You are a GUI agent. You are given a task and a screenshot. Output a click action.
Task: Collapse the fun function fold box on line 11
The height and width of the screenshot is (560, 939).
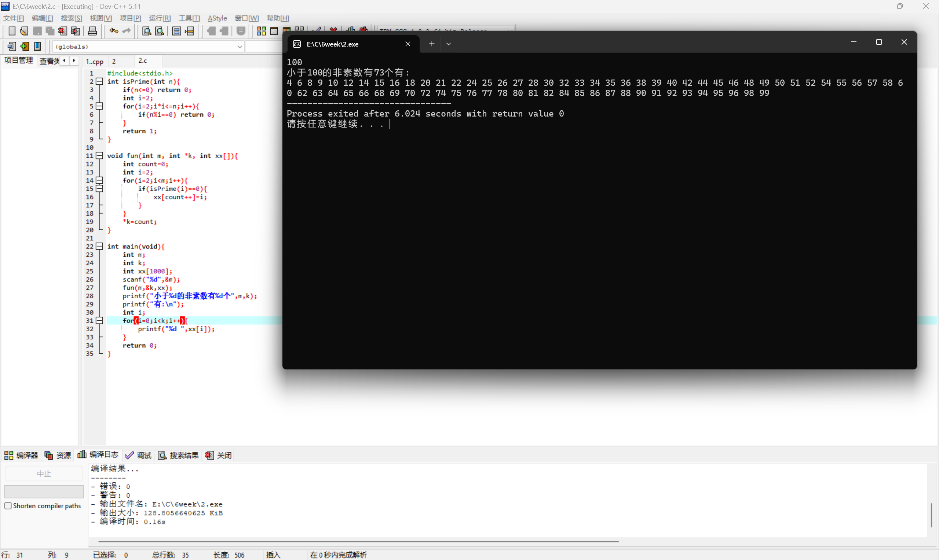pyautogui.click(x=99, y=155)
